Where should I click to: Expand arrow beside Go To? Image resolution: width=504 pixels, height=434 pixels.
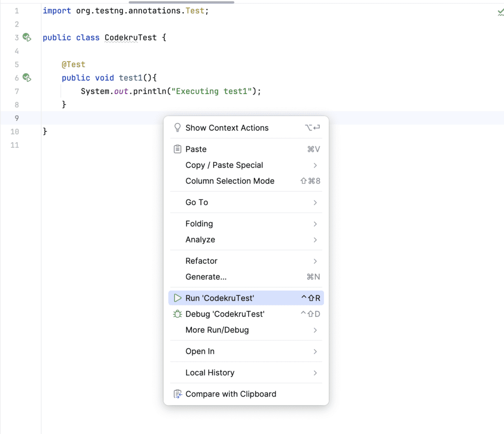[x=315, y=202]
